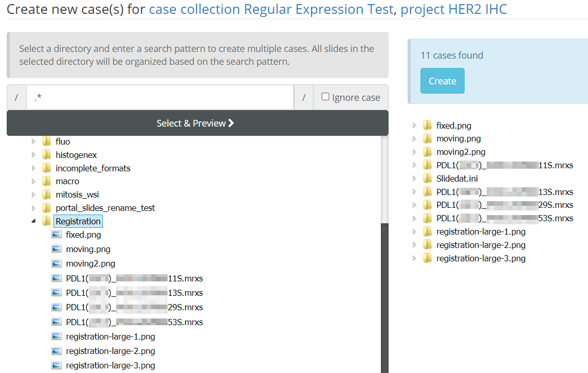The image size is (588, 373).
Task: Open the project HER2 IHC link
Action: pos(454,9)
